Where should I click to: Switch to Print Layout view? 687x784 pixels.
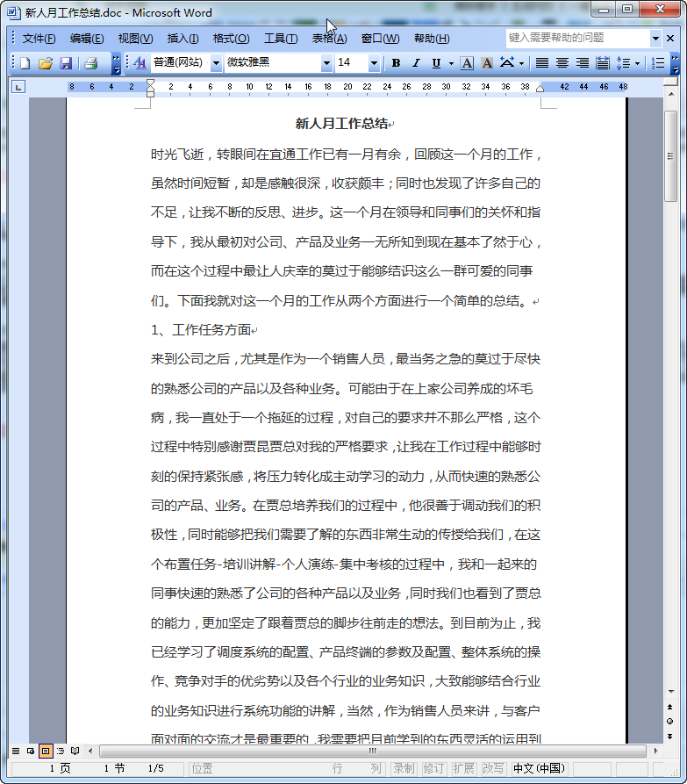coord(46,751)
